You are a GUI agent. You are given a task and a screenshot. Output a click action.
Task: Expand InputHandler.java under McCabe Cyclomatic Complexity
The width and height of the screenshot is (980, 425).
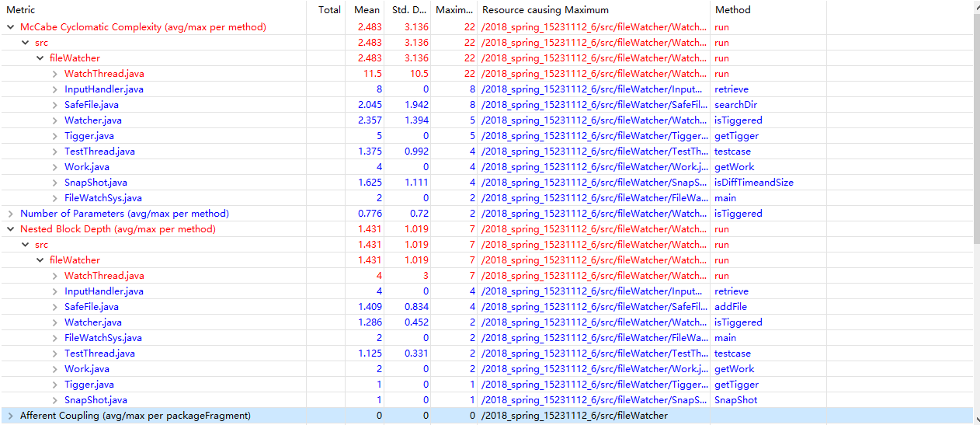coord(54,89)
